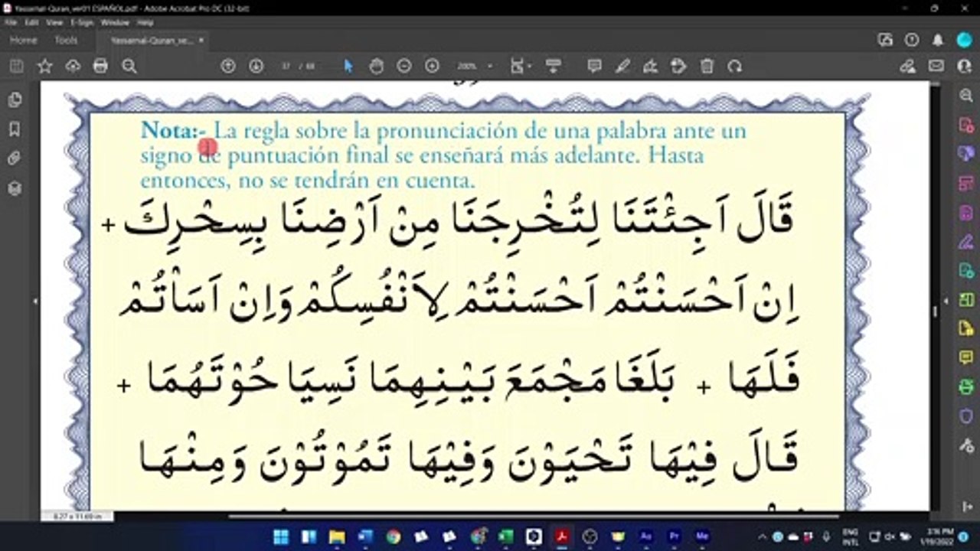Zoom in with the plus icon
This screenshot has width=980, height=551.
click(x=433, y=67)
